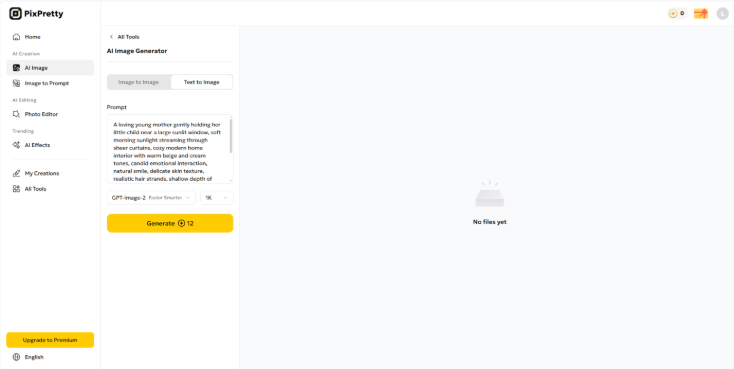Click the 1K dropdown chevron arrow
Screen dimensions: 734x369
click(x=225, y=198)
